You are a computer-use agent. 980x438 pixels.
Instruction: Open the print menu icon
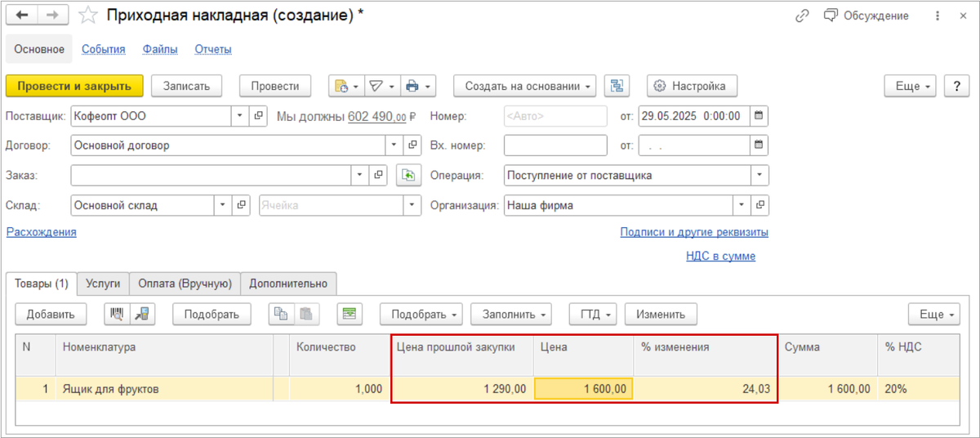pos(417,86)
